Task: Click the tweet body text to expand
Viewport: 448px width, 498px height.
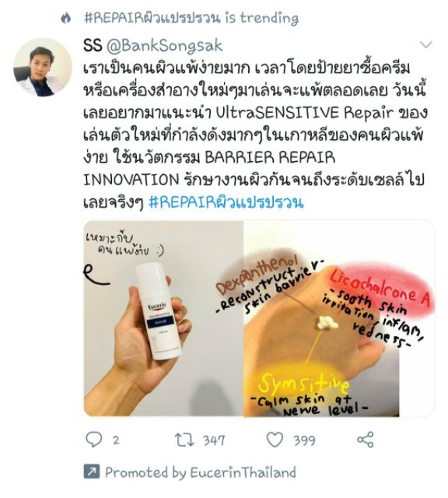Action: (x=255, y=135)
